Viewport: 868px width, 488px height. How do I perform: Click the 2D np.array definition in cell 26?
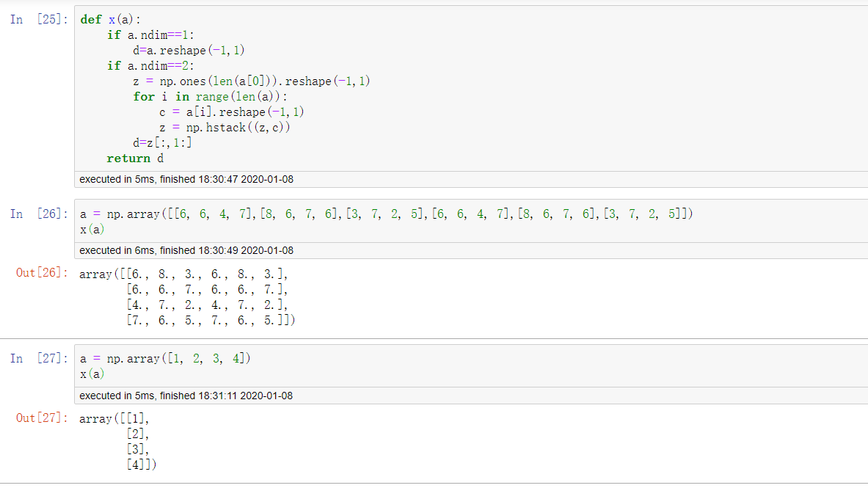click(x=386, y=214)
